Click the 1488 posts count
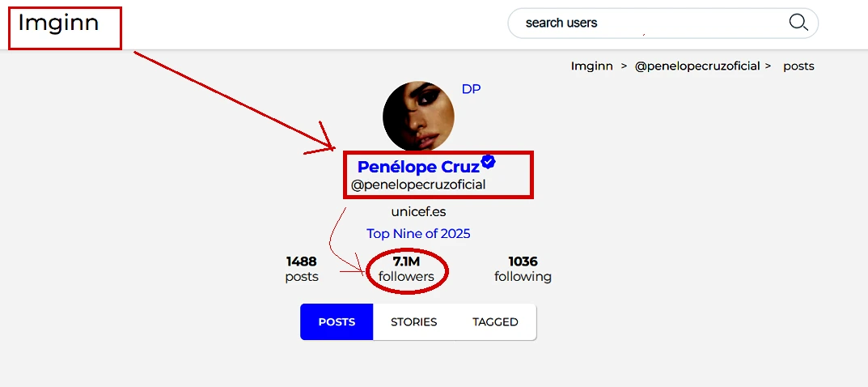This screenshot has width=868, height=387. click(302, 269)
